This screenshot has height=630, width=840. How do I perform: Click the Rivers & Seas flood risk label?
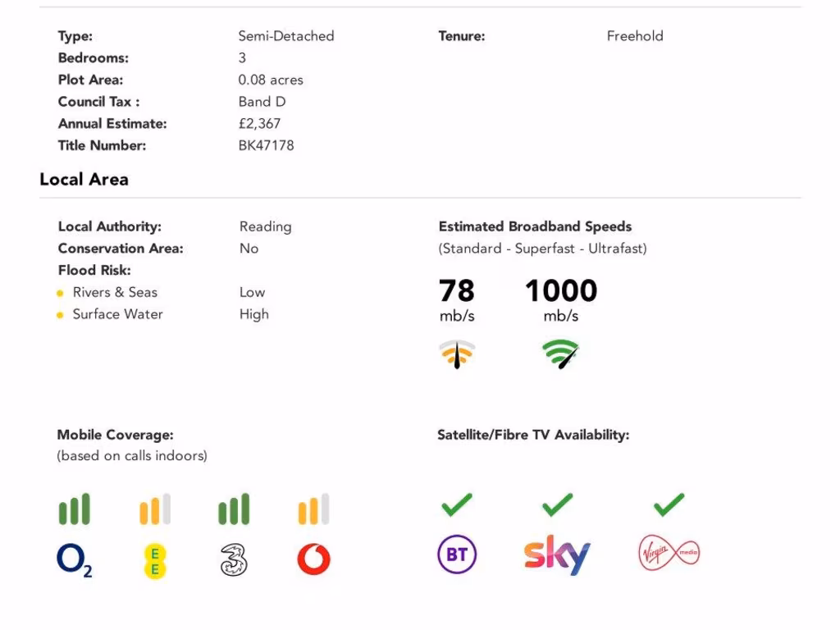pos(115,292)
